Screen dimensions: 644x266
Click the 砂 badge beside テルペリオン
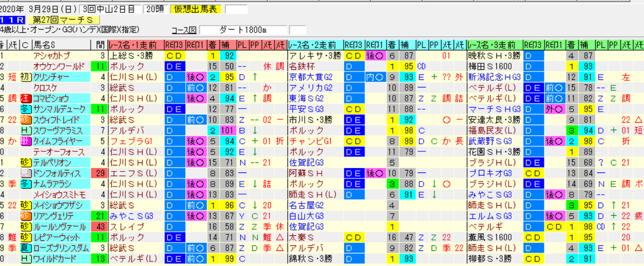click(26, 162)
